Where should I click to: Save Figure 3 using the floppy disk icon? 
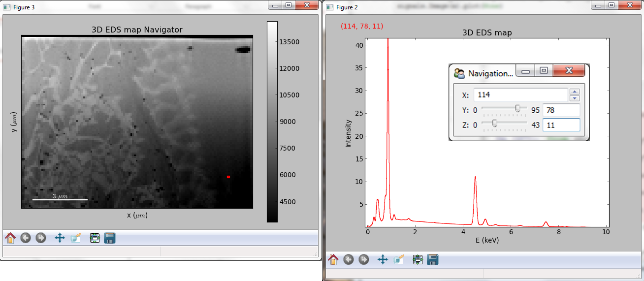tap(110, 238)
